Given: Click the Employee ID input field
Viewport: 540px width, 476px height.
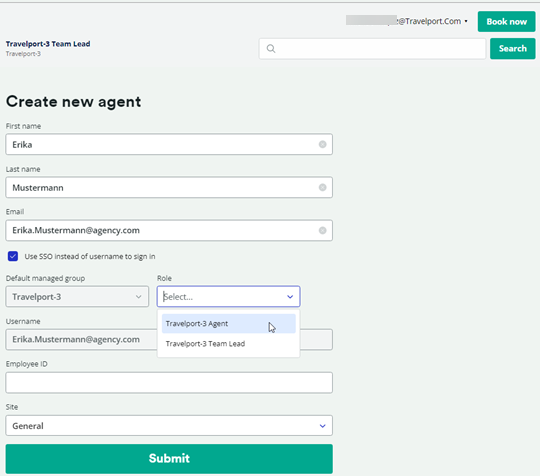Looking at the screenshot, I should tap(169, 383).
